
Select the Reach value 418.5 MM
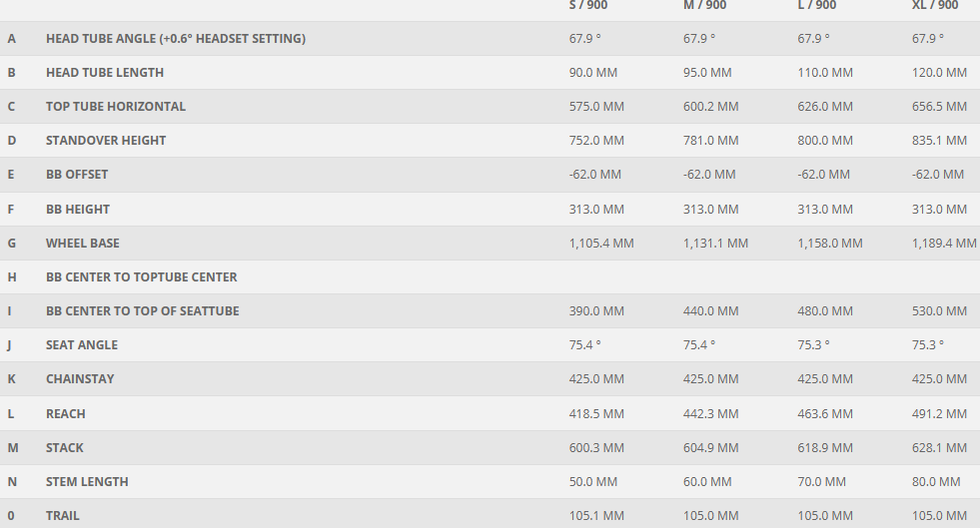pyautogui.click(x=596, y=414)
